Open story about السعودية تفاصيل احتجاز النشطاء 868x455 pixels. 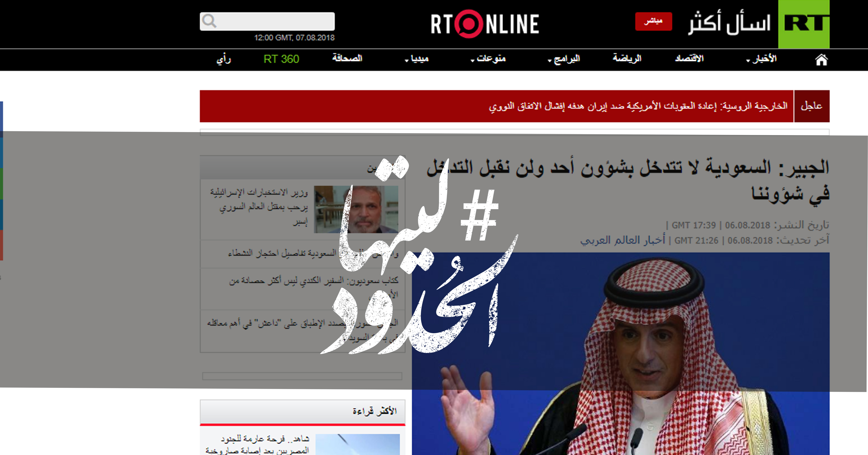coord(313,253)
